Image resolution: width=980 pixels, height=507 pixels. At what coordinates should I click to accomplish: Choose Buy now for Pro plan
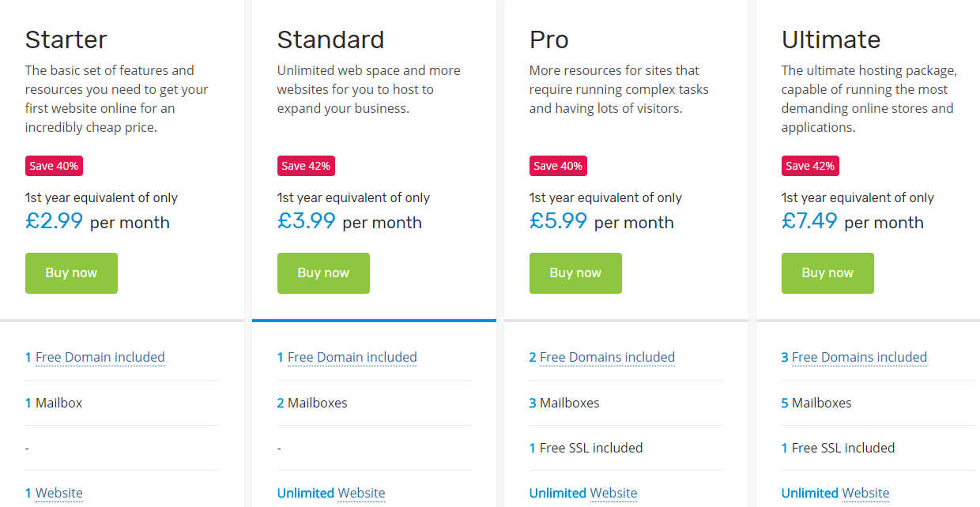click(575, 273)
